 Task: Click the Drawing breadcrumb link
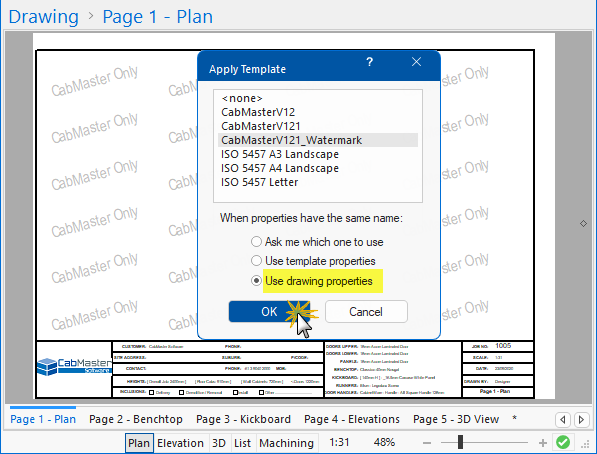[43, 17]
